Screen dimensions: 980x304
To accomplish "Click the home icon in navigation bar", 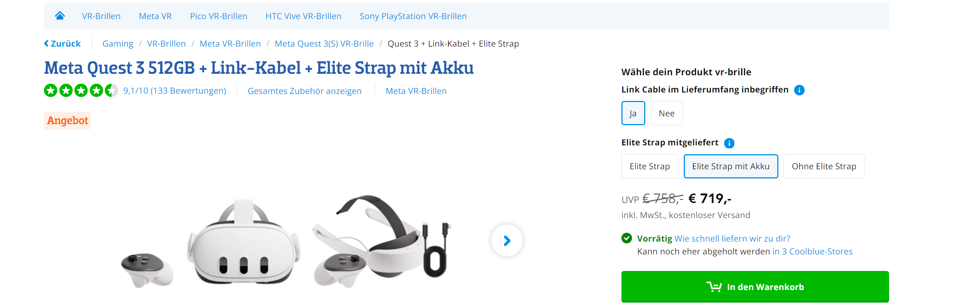I will click(x=60, y=16).
